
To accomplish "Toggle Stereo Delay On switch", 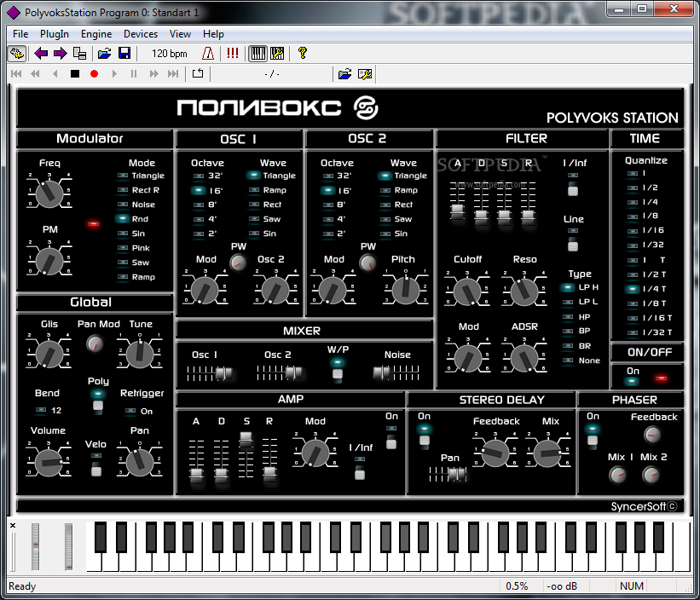I will click(x=424, y=436).
